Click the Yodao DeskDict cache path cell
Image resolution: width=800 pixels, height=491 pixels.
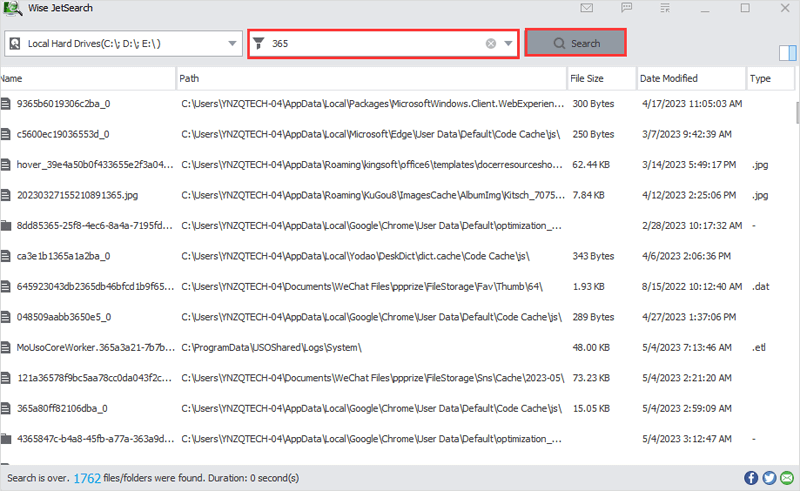pos(356,256)
